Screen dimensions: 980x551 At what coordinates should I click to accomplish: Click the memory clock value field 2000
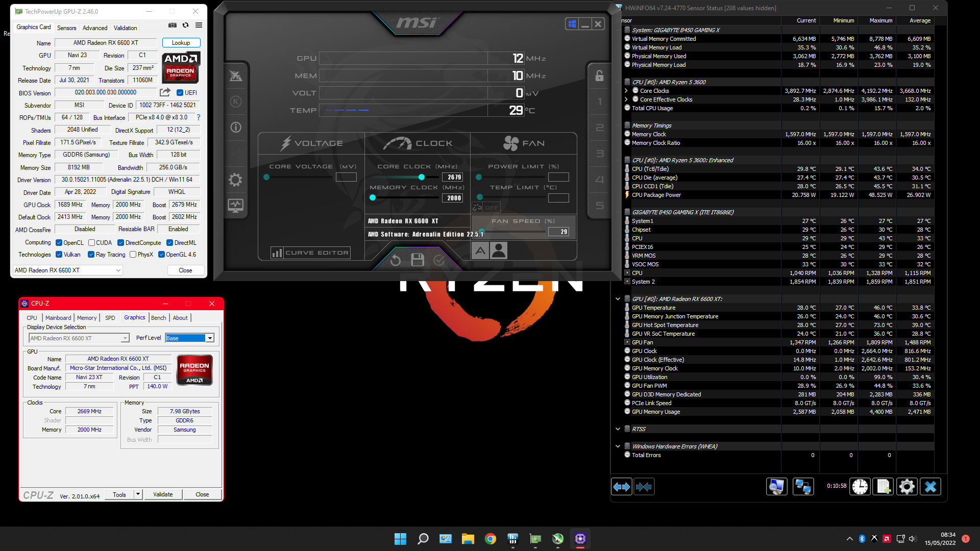(453, 198)
